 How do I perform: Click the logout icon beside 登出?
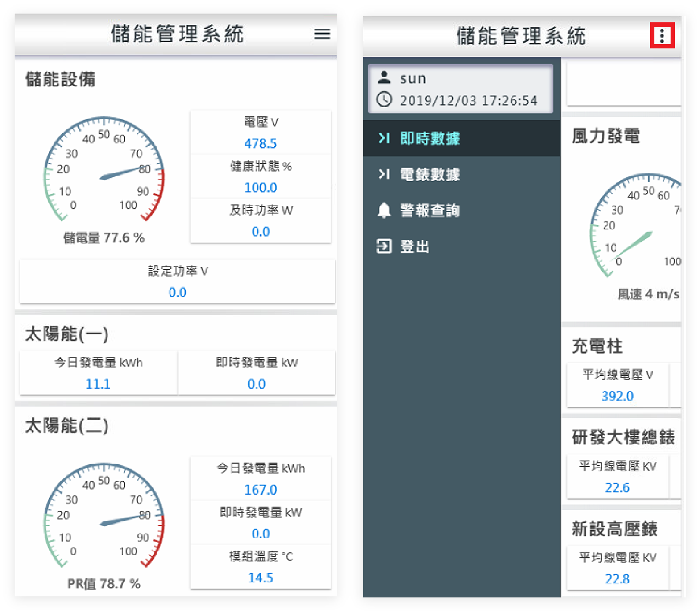coord(384,246)
